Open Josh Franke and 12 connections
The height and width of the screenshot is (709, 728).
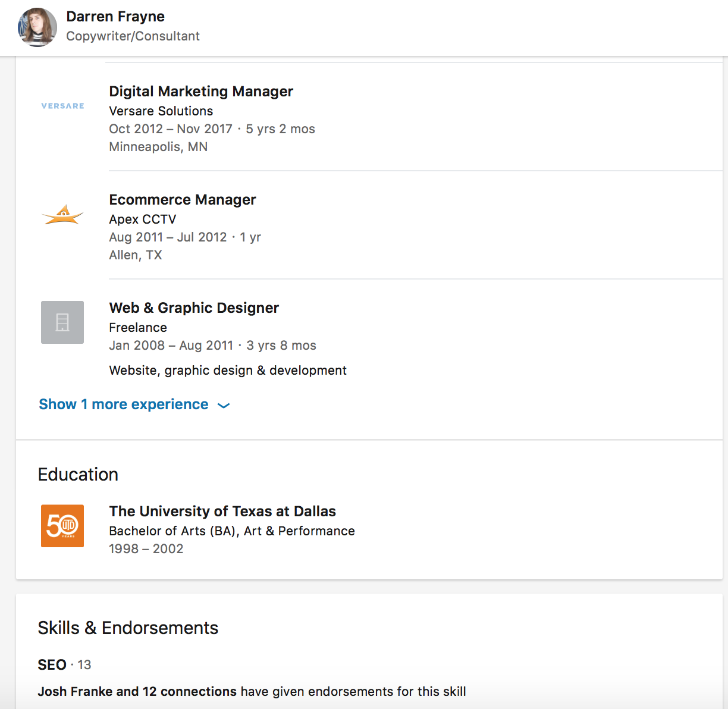(137, 692)
